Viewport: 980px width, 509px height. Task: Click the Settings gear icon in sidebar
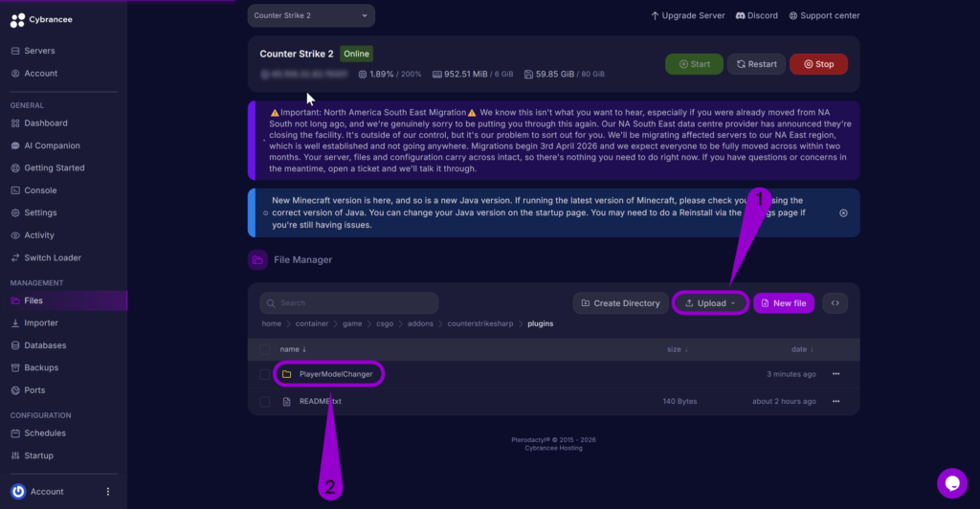click(15, 213)
